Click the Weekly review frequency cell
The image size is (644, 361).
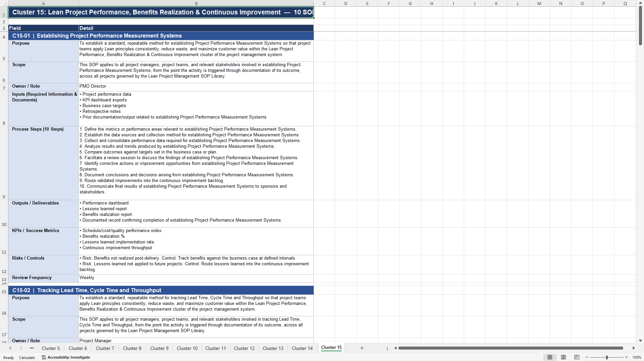[x=196, y=278]
